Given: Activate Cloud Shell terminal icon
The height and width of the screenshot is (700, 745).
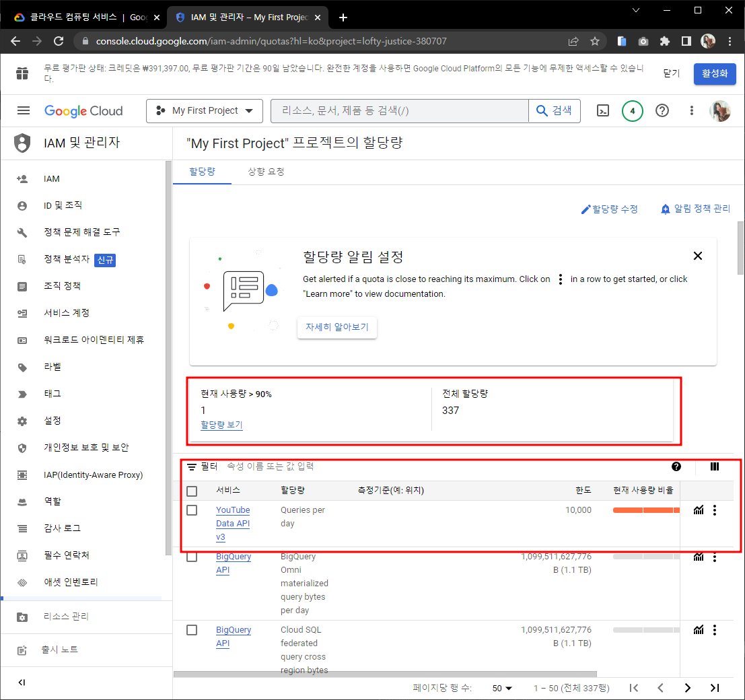Looking at the screenshot, I should (602, 111).
